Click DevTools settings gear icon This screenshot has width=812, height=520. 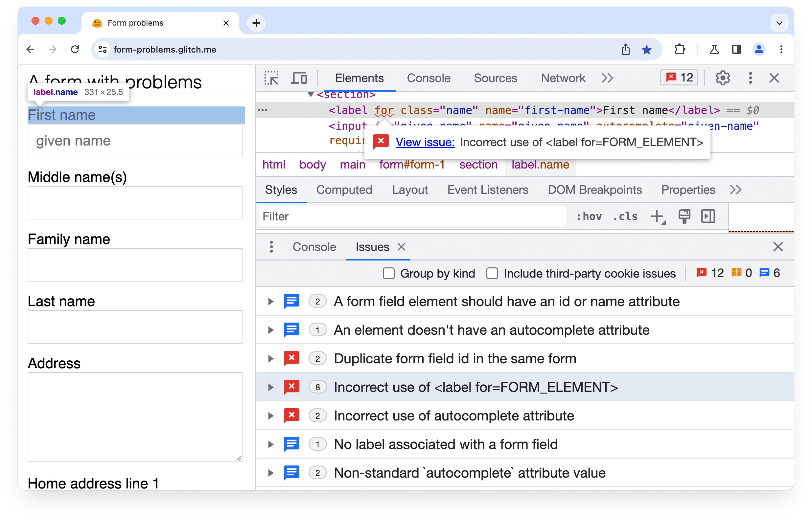coord(723,78)
